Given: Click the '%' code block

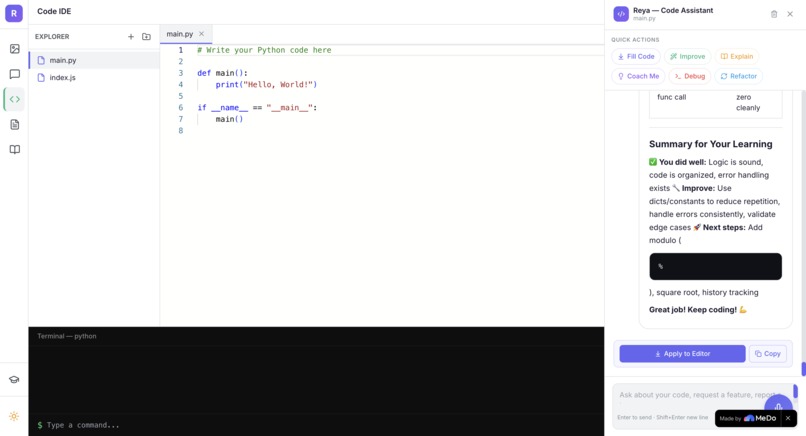Looking at the screenshot, I should 716,266.
